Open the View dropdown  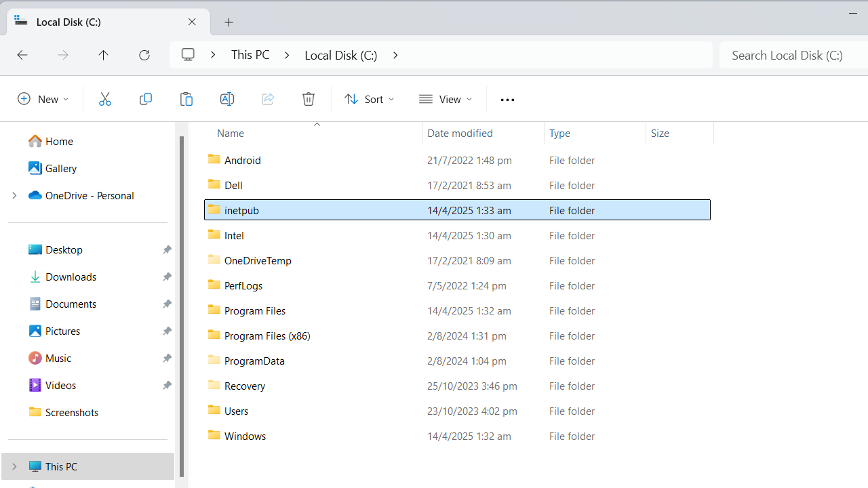point(445,99)
